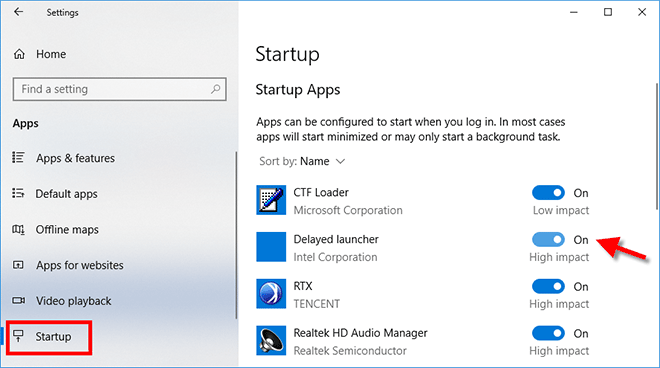The image size is (660, 368).
Task: Select Default apps in the sidebar
Action: (x=67, y=194)
